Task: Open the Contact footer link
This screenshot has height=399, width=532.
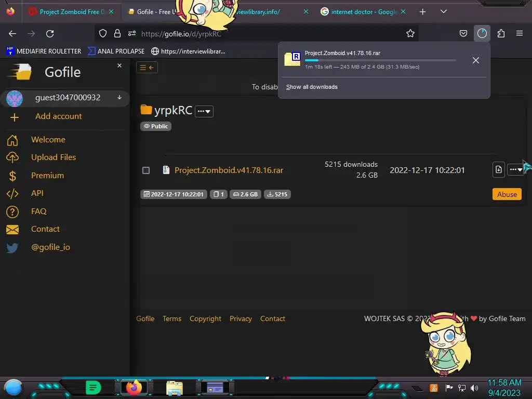Action: point(272,319)
